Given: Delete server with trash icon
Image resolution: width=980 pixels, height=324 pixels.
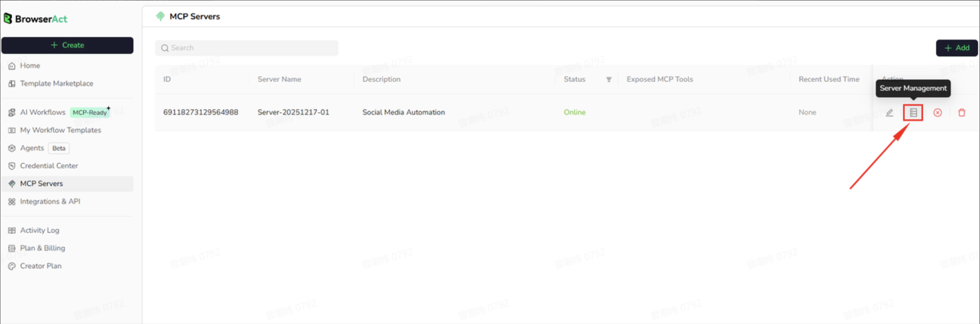Looking at the screenshot, I should [x=962, y=113].
